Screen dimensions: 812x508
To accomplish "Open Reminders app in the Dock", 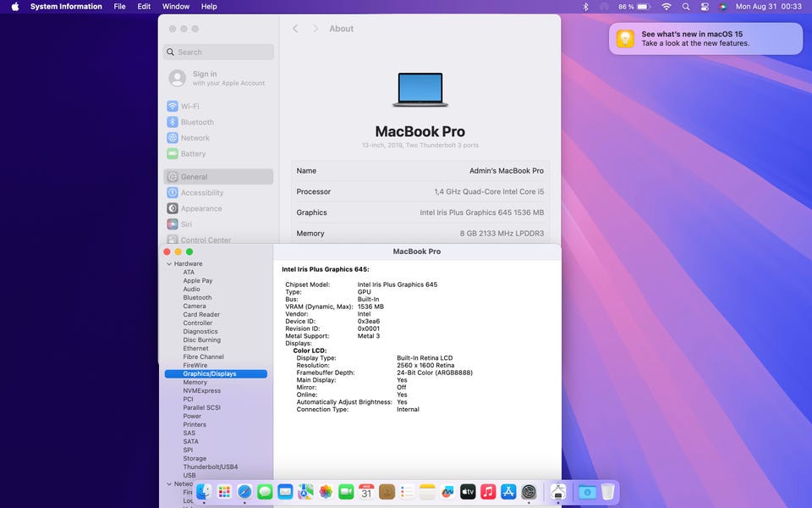I will 407,491.
